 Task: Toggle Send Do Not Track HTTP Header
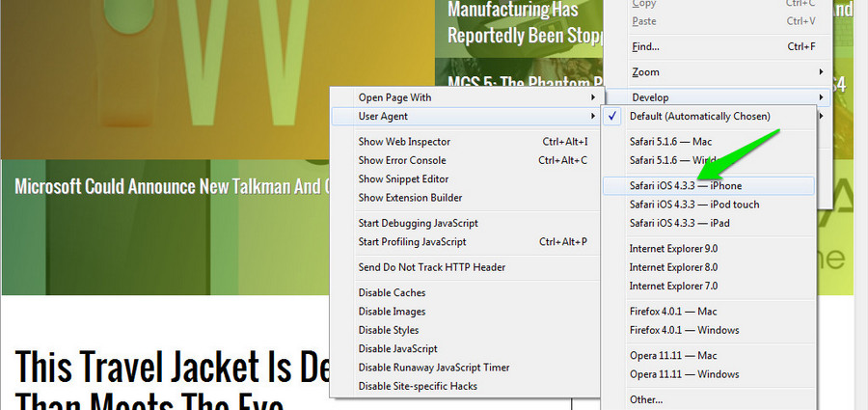pos(465,267)
